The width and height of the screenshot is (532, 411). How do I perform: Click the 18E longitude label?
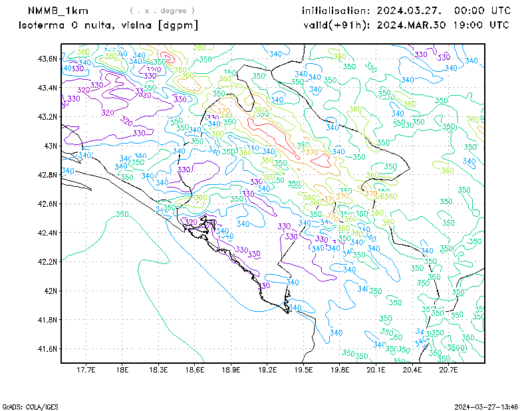click(122, 370)
